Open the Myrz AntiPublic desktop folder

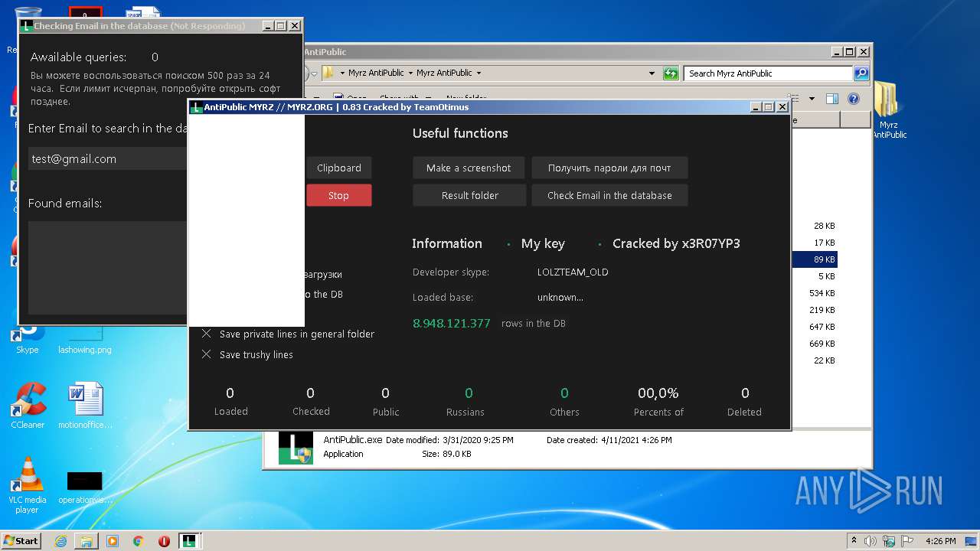[888, 111]
